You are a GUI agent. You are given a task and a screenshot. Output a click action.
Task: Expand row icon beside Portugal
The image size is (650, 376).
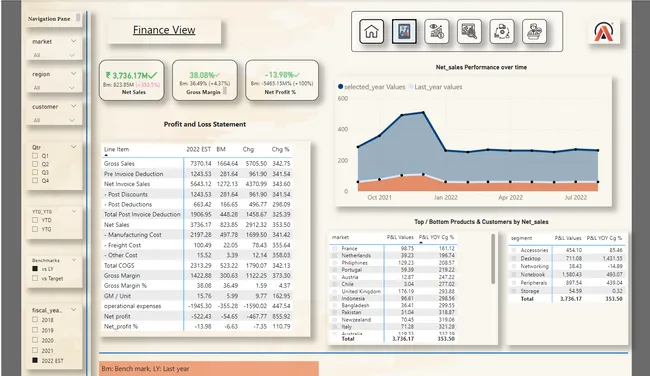[x=335, y=269]
